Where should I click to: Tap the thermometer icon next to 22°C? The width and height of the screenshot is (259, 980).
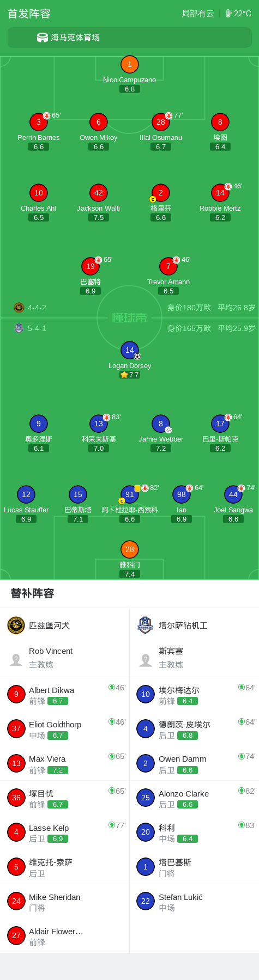click(228, 14)
